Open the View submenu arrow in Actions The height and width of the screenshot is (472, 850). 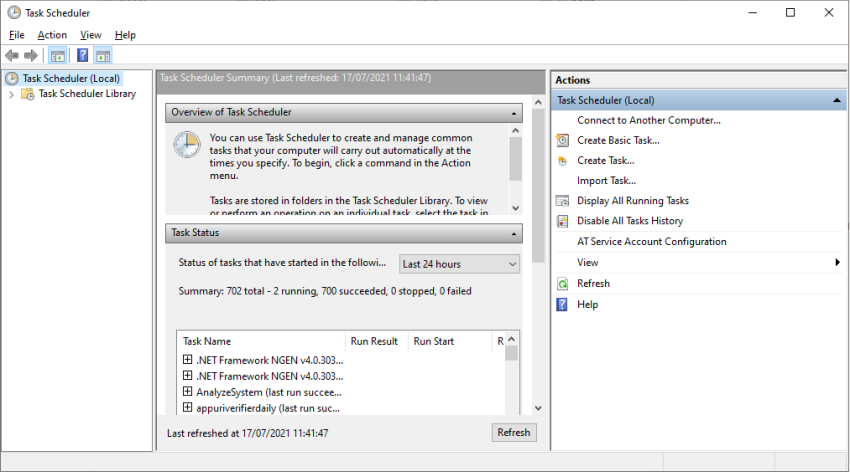coord(838,262)
